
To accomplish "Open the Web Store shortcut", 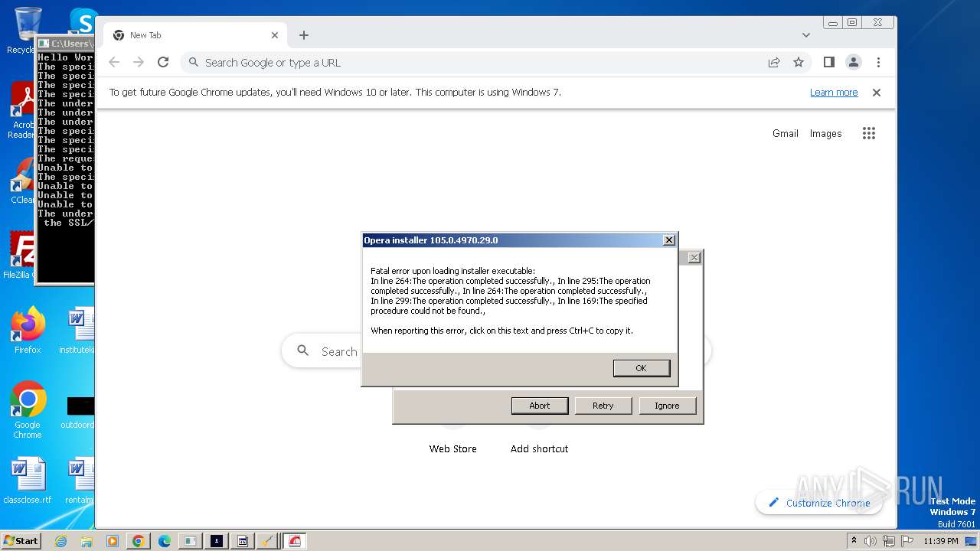I will click(x=453, y=449).
